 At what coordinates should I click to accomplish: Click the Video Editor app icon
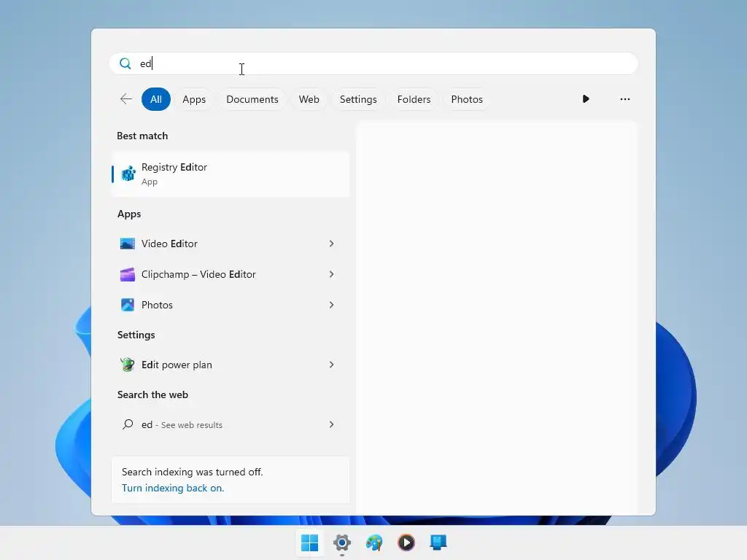click(x=127, y=244)
